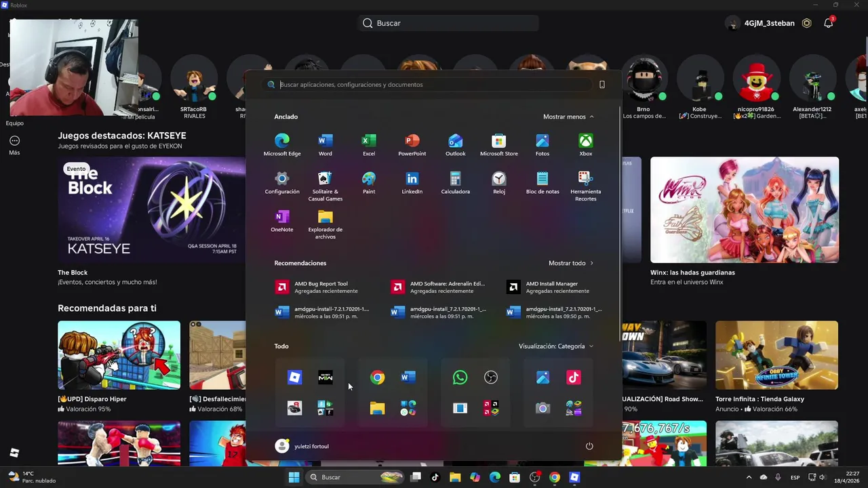Open Winx: las hadas guardianas game card
This screenshot has width=868, height=488.
tap(745, 210)
